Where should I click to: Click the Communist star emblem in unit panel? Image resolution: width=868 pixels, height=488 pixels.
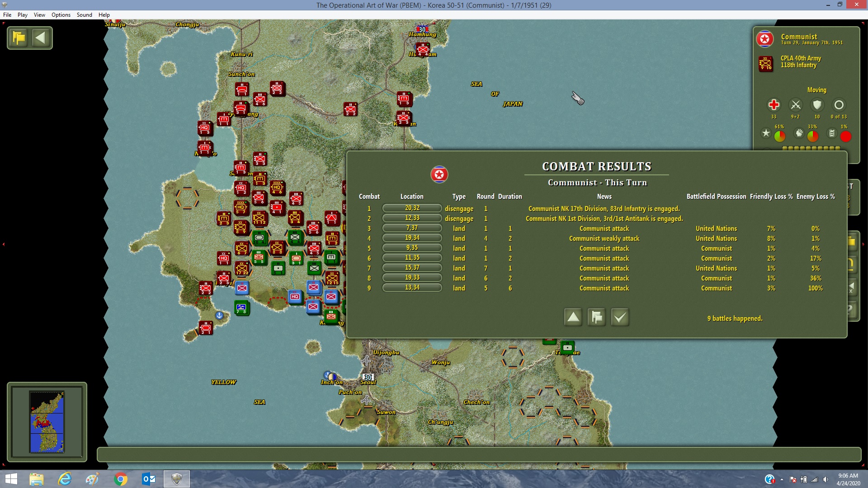tap(765, 39)
